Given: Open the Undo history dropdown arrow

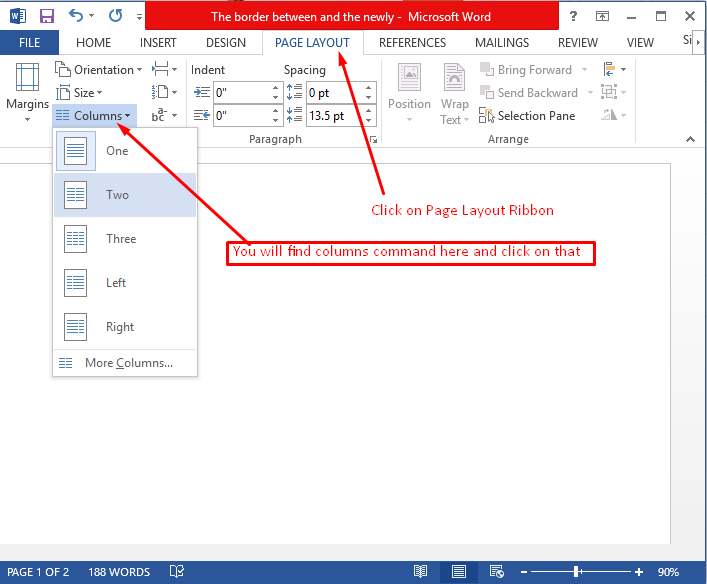Looking at the screenshot, I should [x=92, y=16].
